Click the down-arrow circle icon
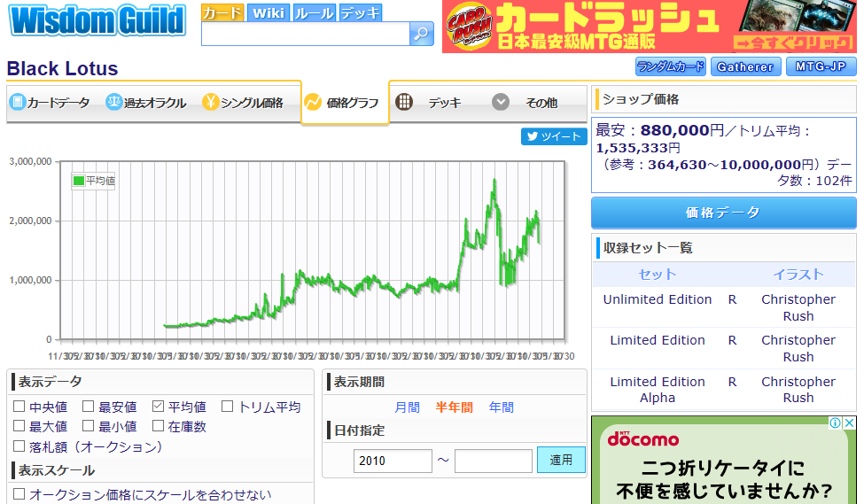Screen dimensions: 864x504 (501, 102)
